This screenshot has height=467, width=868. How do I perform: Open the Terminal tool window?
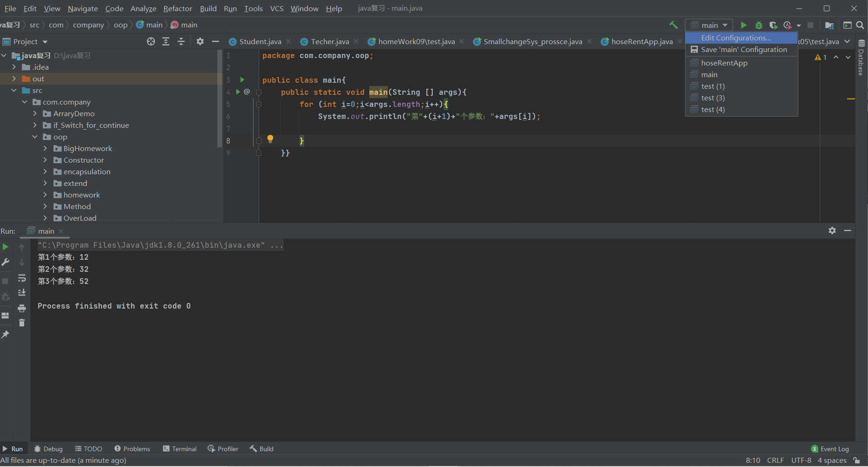(x=180, y=449)
